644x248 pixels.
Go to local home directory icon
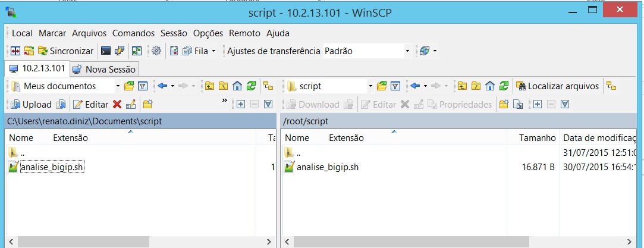(x=237, y=86)
